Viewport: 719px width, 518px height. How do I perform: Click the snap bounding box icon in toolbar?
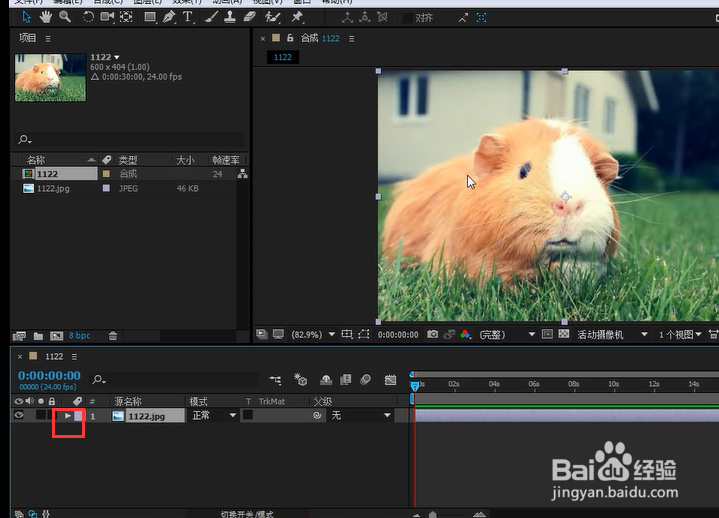[x=481, y=18]
